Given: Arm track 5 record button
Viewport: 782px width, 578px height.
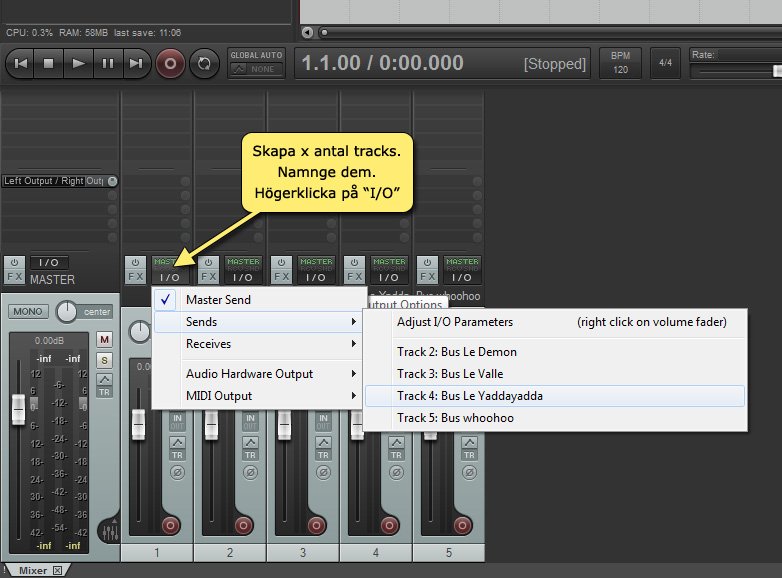Looking at the screenshot, I should (x=462, y=525).
